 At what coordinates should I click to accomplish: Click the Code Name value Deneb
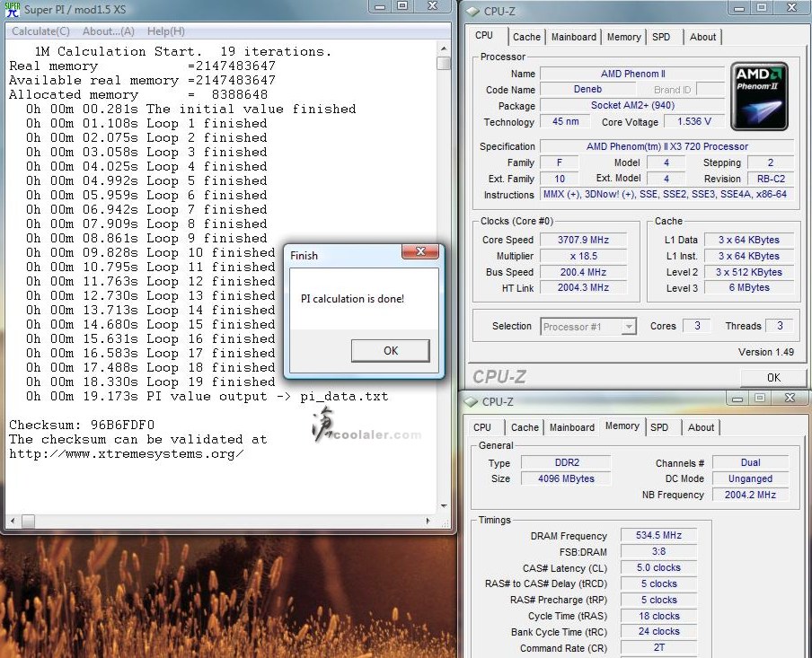click(x=587, y=89)
